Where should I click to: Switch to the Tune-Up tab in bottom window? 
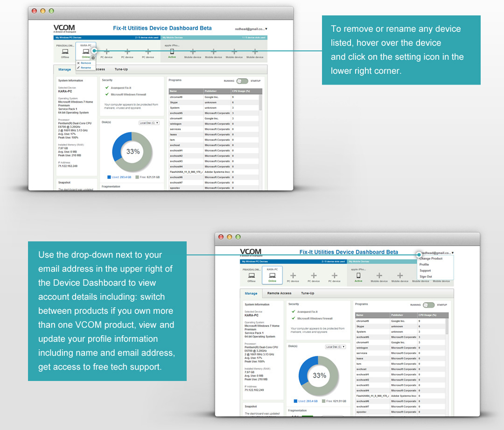click(x=308, y=293)
